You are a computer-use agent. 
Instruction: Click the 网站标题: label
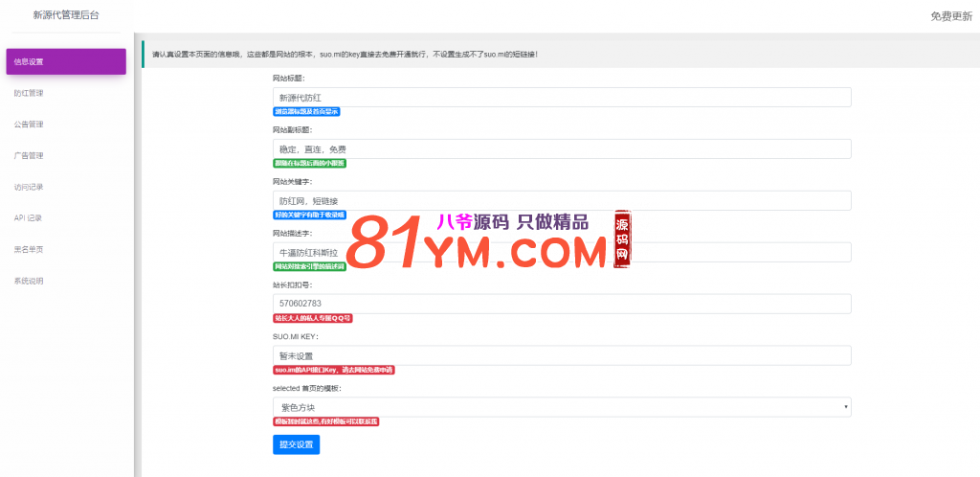point(289,79)
